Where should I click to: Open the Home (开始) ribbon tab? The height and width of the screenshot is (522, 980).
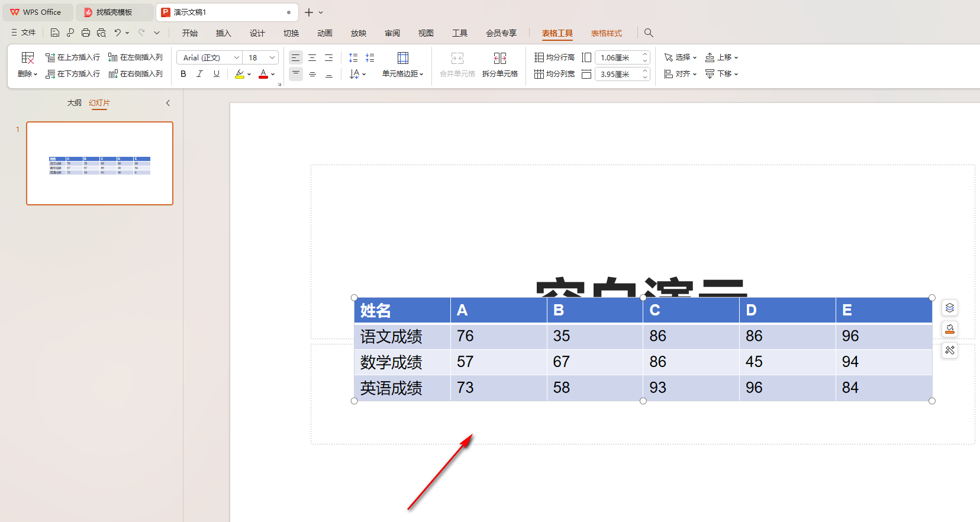(189, 33)
